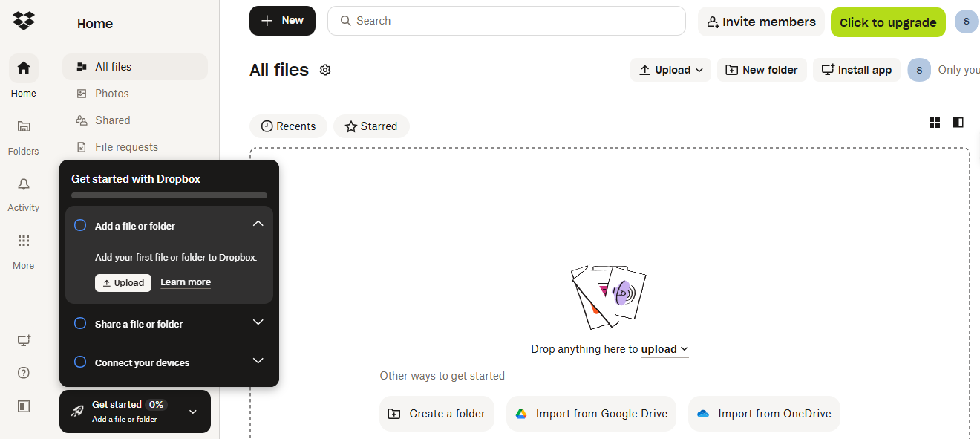
Task: Expand 'Share a file or folder' chevron
Action: (x=258, y=322)
